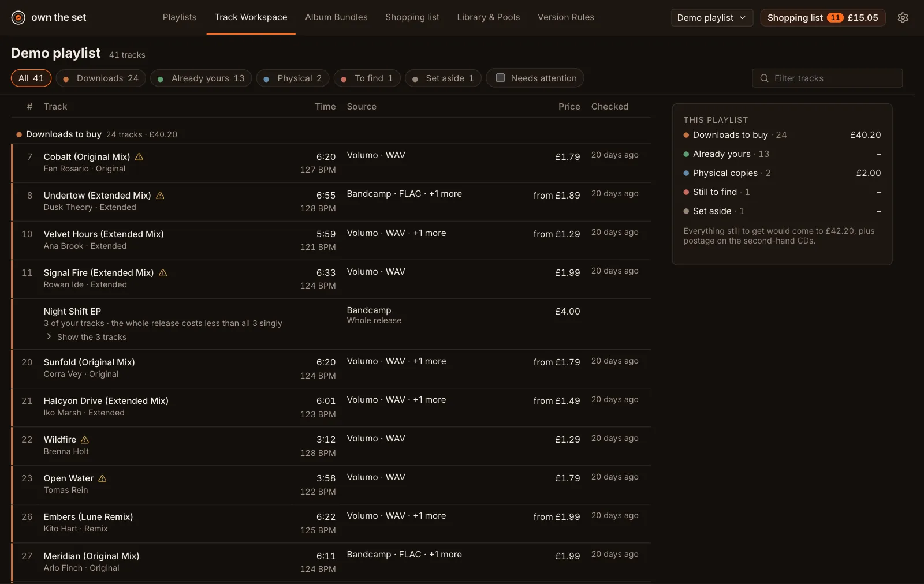
Task: Filter by Already yours 13 chip
Action: point(201,78)
